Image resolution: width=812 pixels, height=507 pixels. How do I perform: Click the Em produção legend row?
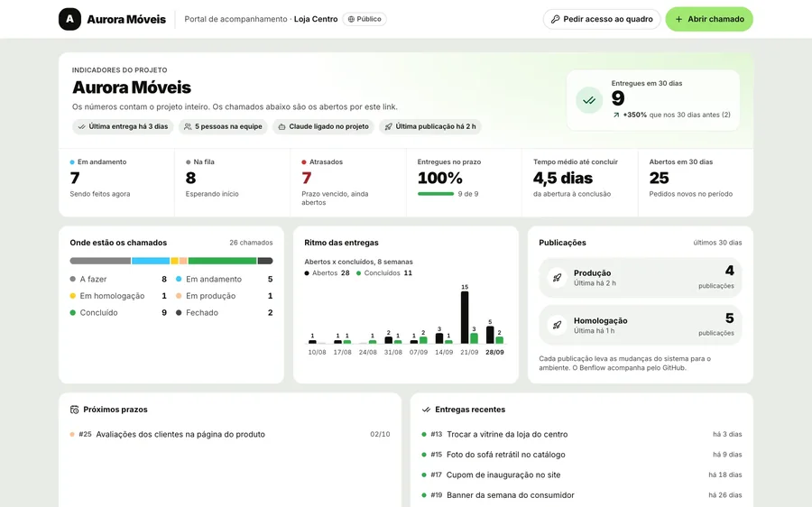point(225,296)
